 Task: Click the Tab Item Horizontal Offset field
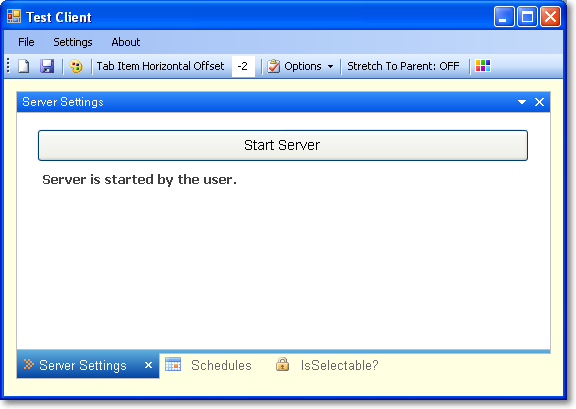243,66
